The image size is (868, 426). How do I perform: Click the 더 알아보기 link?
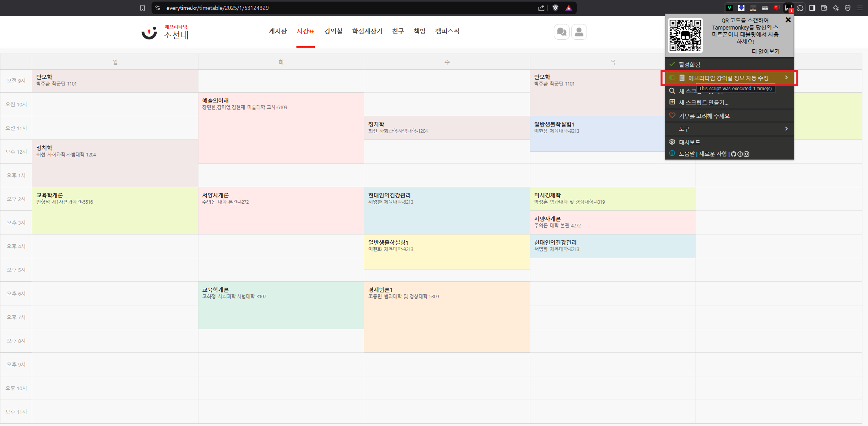(x=765, y=51)
